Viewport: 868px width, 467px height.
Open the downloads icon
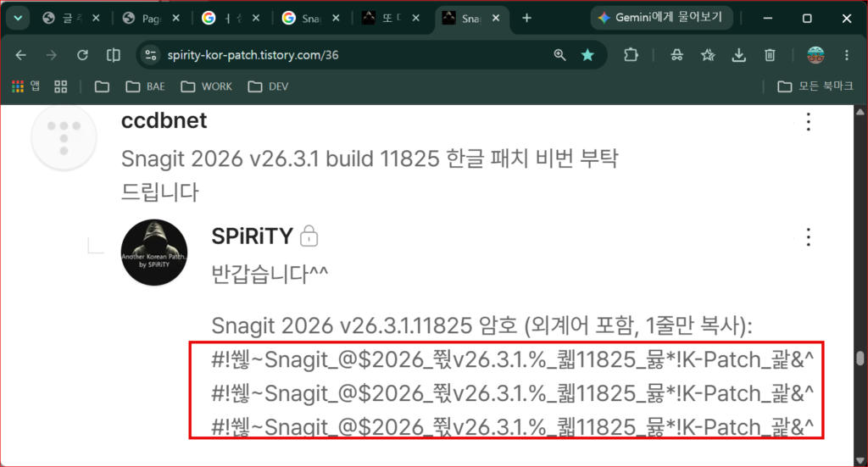tap(738, 55)
